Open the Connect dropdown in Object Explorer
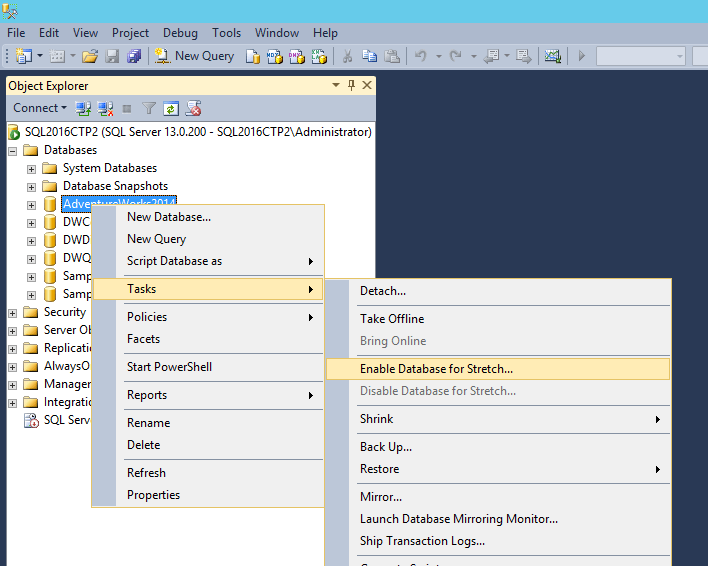The width and height of the screenshot is (708, 566). coord(40,108)
